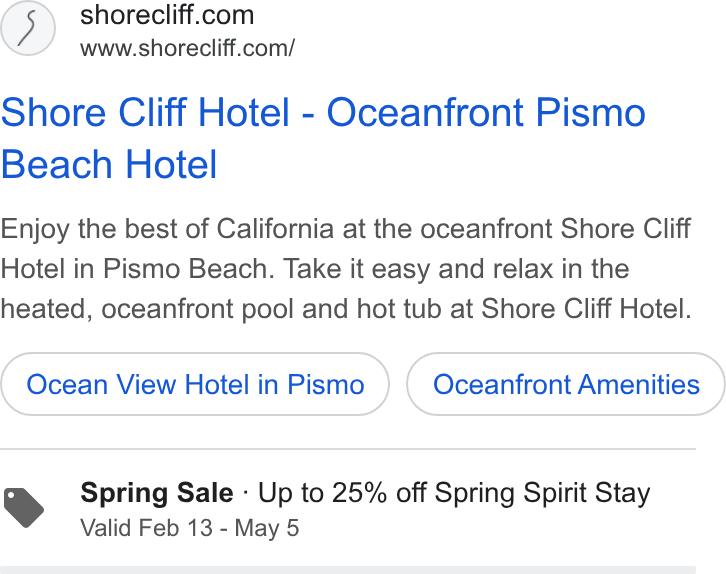The image size is (726, 574).
Task: Click "May 5" in the validity dates
Action: click(x=267, y=529)
